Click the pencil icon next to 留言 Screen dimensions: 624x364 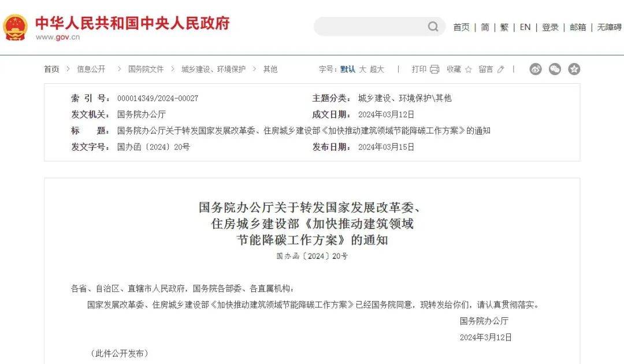point(500,69)
